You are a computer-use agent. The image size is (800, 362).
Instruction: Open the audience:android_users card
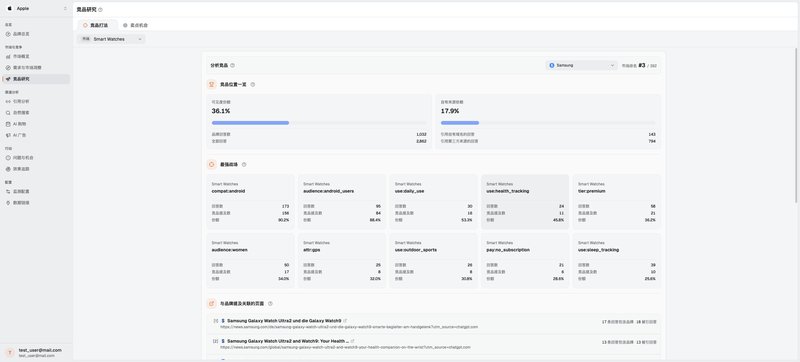(342, 202)
